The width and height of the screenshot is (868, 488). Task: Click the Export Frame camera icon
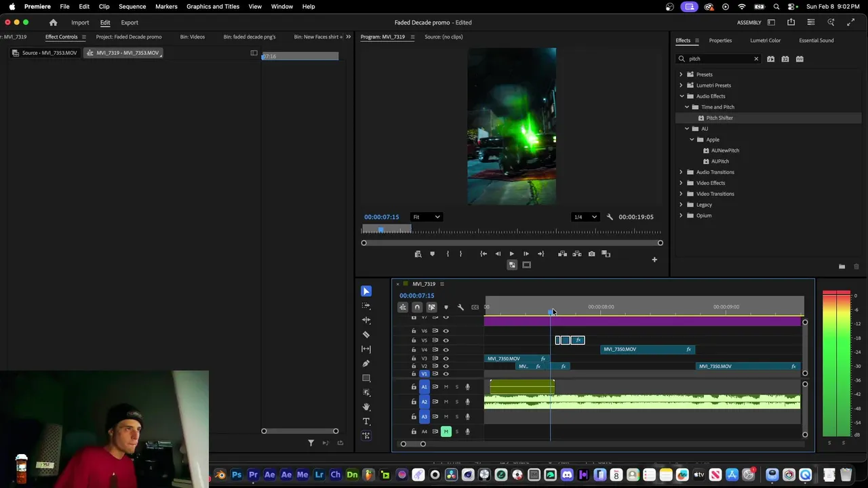click(591, 254)
